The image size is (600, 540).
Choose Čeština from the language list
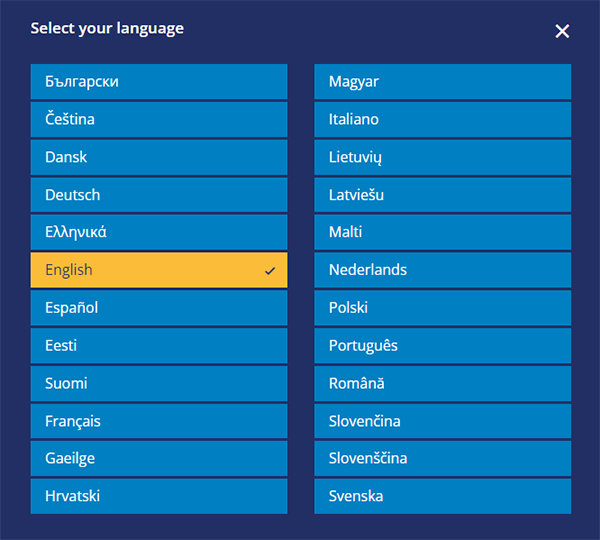158,120
